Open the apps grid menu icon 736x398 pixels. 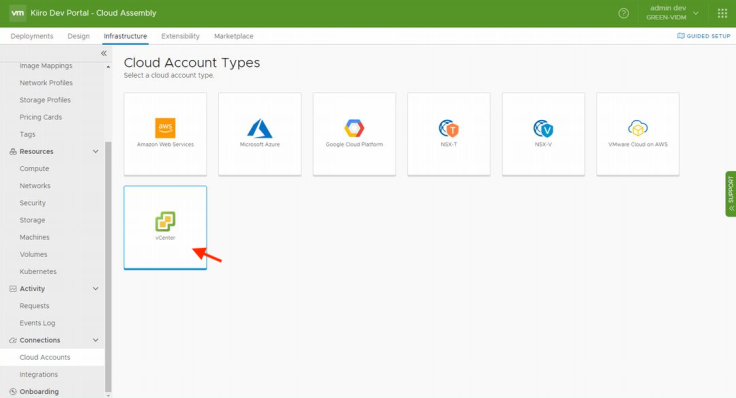[x=722, y=13]
